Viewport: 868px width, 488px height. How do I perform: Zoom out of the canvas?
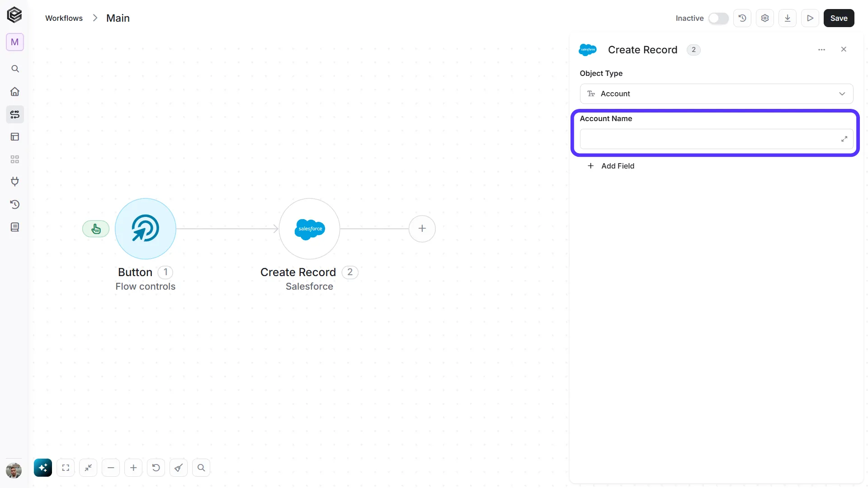(x=111, y=468)
